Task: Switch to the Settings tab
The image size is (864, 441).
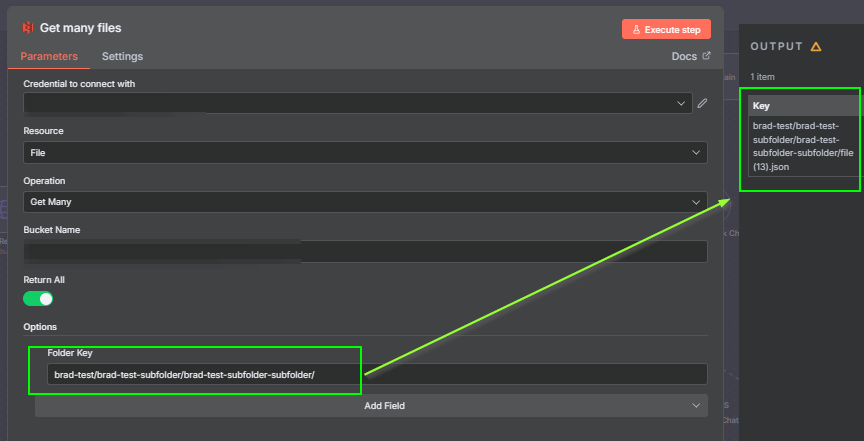Action: [x=122, y=56]
